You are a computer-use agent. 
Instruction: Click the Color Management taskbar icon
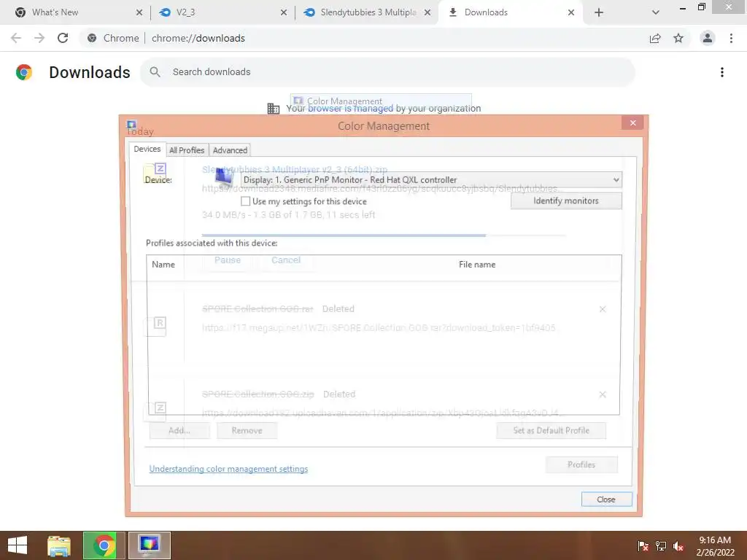[149, 545]
